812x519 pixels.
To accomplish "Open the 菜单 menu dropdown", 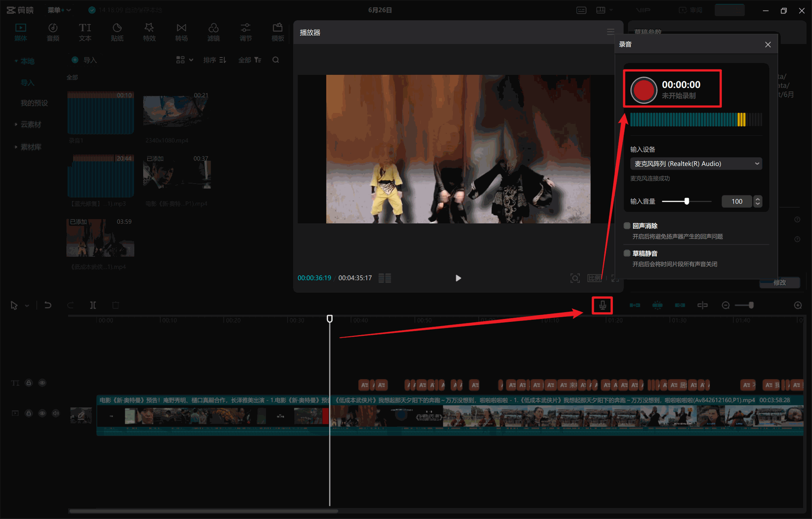I will pyautogui.click(x=59, y=10).
